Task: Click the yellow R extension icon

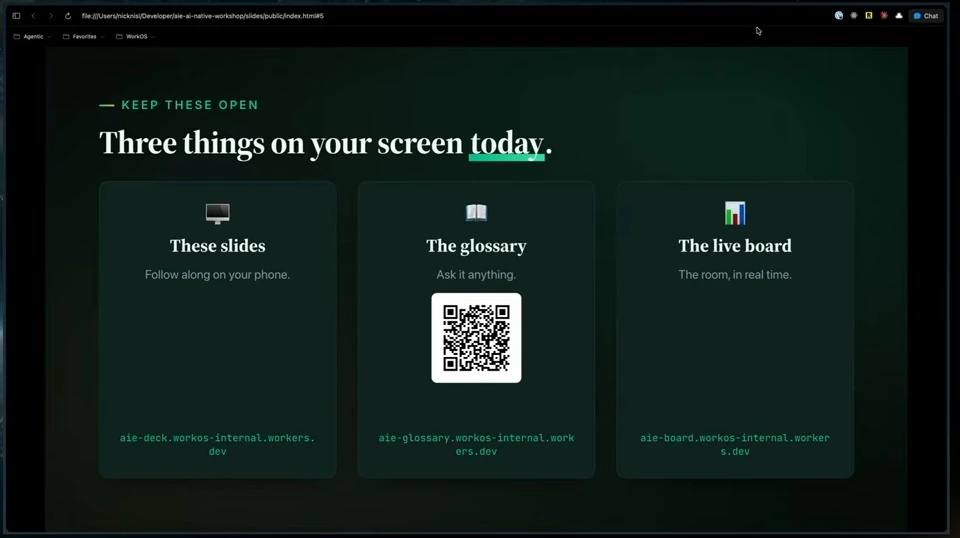Action: [x=869, y=16]
